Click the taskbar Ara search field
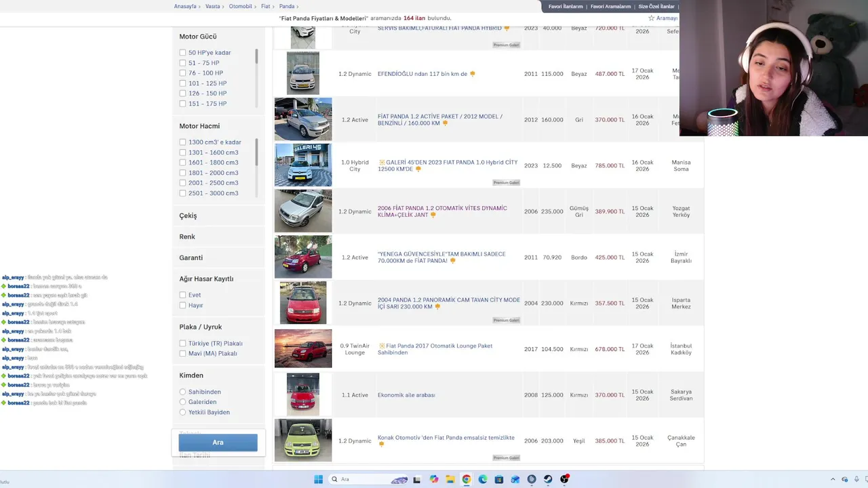 tap(370, 479)
